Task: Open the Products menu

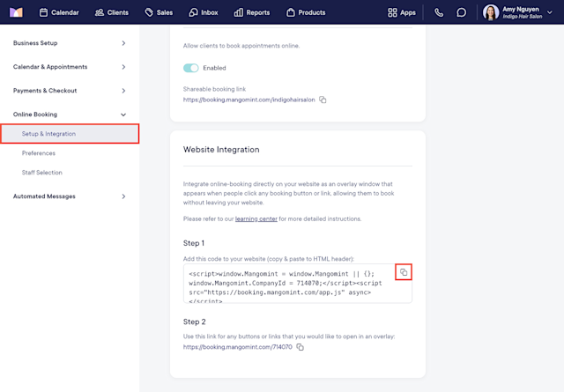Action: [x=306, y=12]
